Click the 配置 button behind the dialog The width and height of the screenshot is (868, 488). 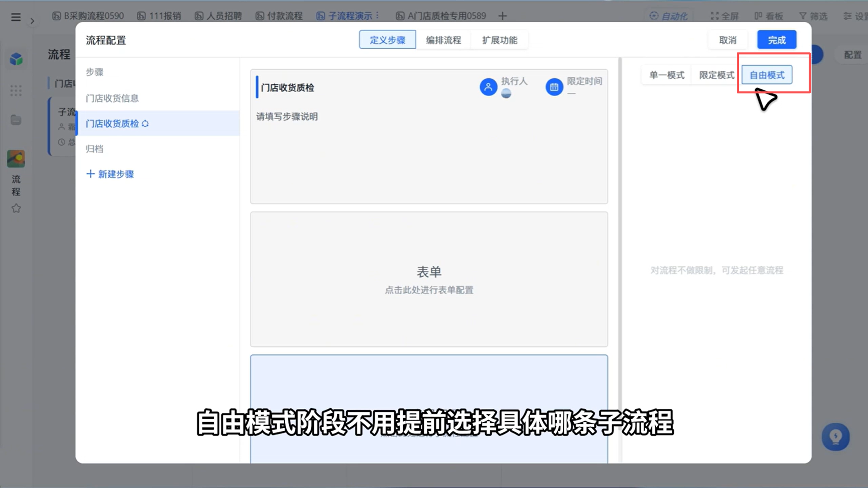[x=852, y=55]
